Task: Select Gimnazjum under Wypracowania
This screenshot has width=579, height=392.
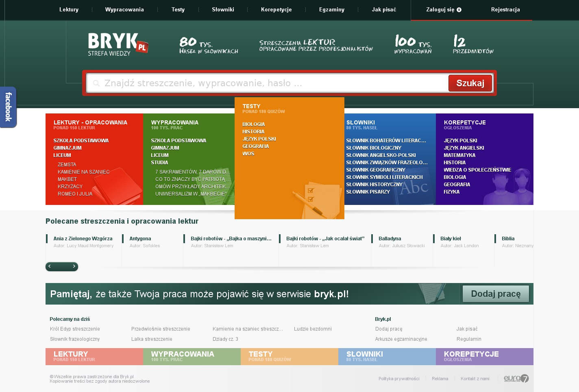Action: pyautogui.click(x=165, y=148)
